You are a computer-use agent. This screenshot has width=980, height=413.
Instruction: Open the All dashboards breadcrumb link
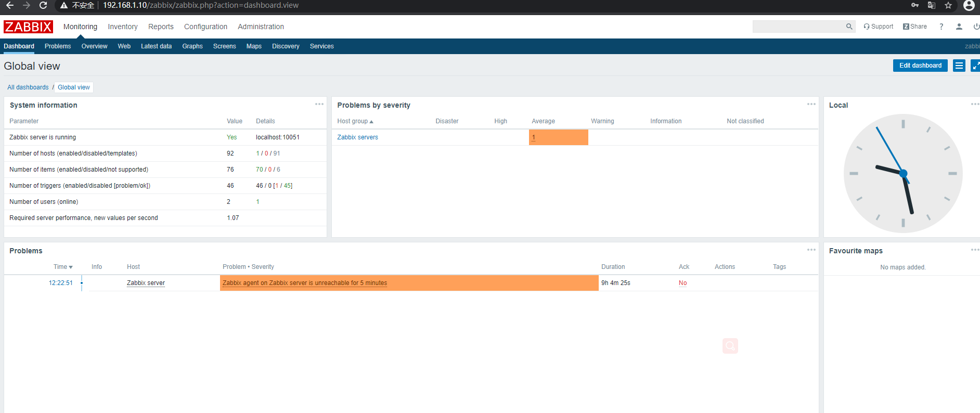(x=28, y=87)
